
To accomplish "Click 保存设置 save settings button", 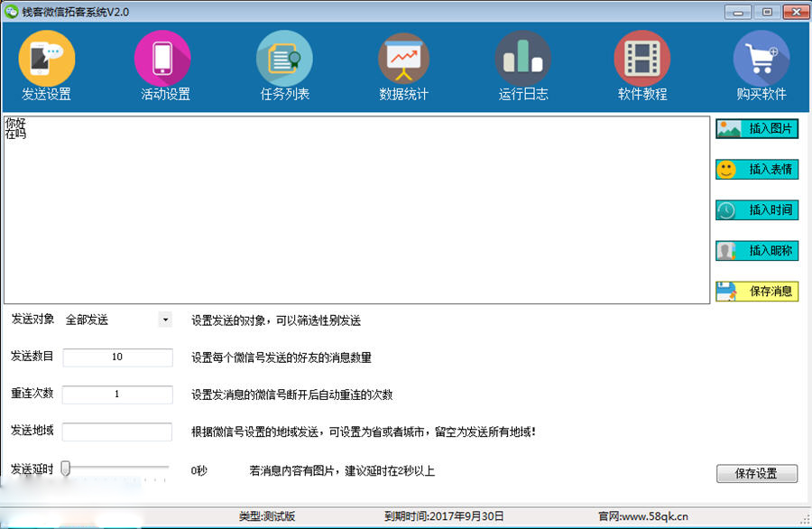I will tap(757, 473).
